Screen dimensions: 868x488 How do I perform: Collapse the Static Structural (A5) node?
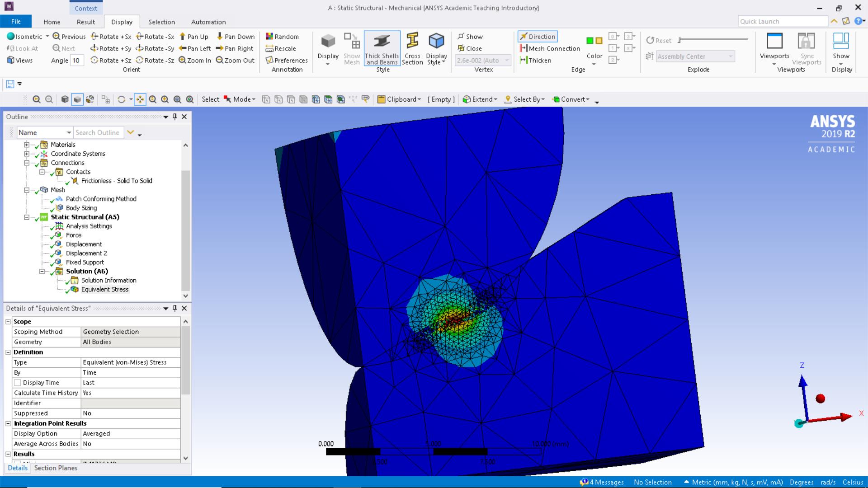(x=27, y=217)
